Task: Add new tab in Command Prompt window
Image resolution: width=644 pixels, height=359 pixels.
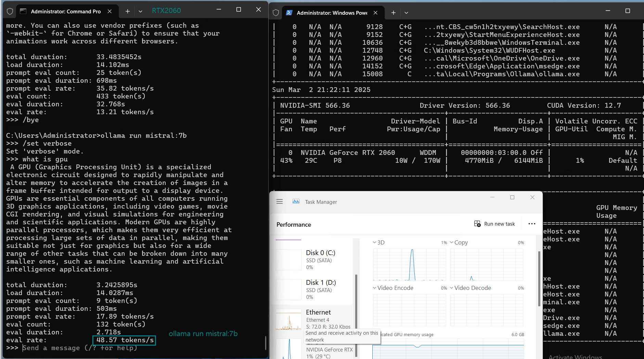Action: pyautogui.click(x=127, y=11)
